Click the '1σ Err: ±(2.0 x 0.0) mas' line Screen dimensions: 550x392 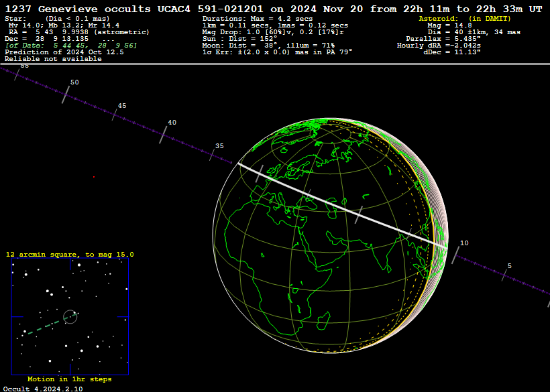pyautogui.click(x=278, y=52)
